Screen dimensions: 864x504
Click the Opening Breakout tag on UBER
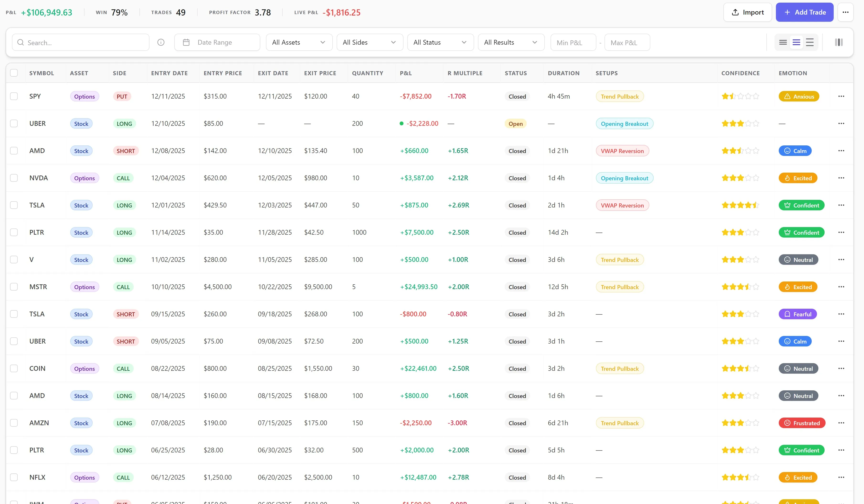(624, 123)
